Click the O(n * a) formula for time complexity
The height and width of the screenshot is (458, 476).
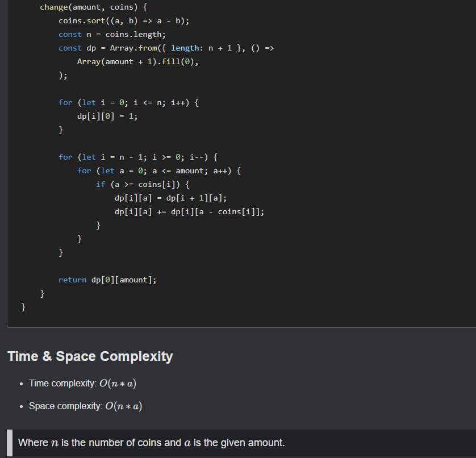[x=117, y=384]
